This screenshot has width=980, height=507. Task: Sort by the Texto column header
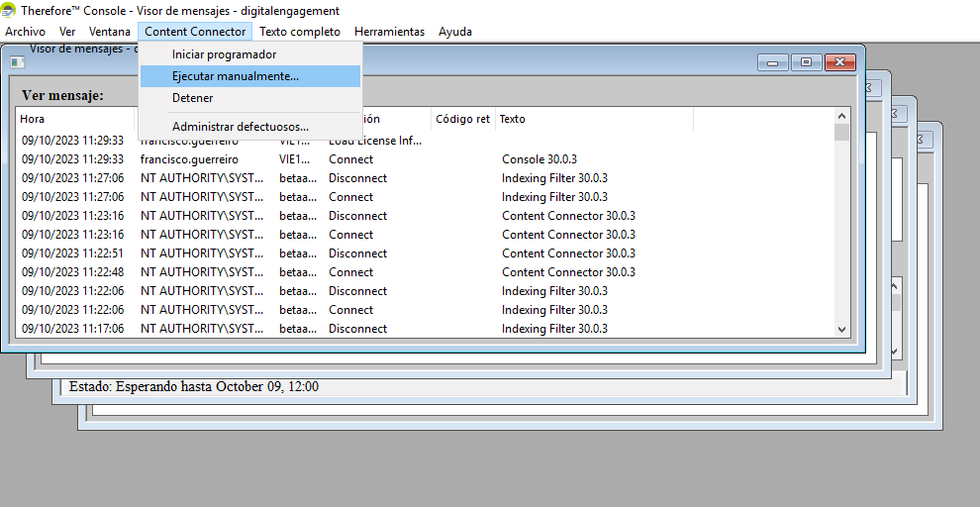point(594,119)
